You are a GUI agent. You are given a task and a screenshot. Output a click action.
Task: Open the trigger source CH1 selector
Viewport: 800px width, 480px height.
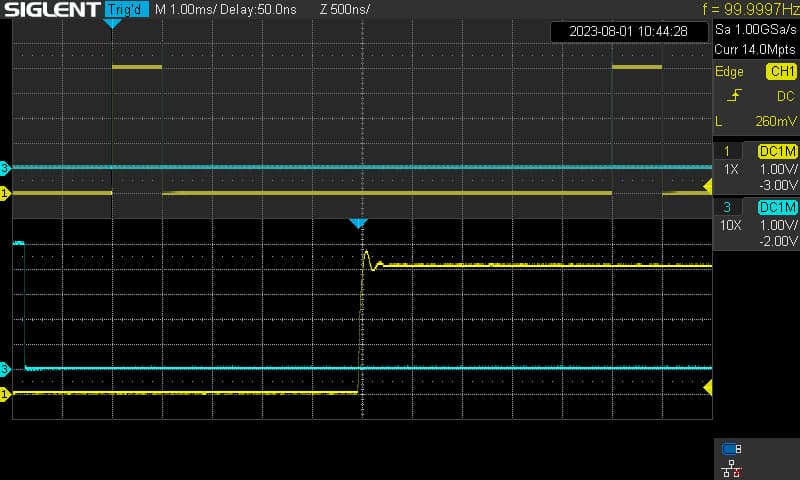coord(782,71)
